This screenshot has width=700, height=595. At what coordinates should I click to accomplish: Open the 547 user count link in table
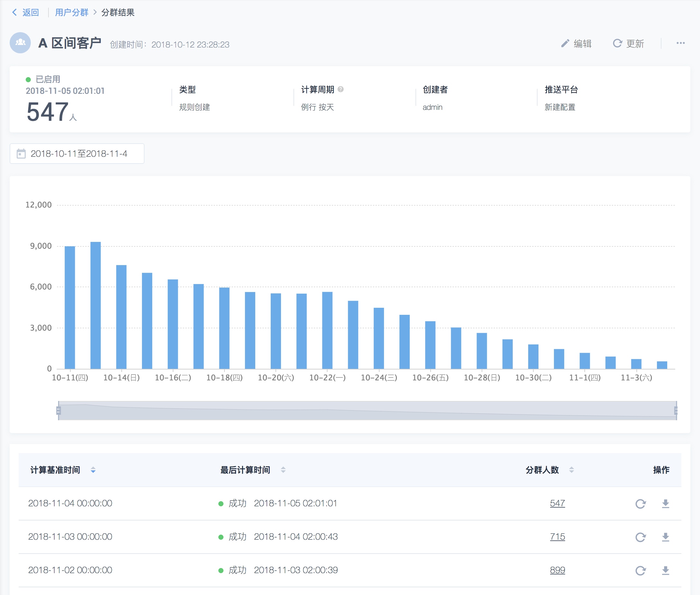click(x=557, y=503)
